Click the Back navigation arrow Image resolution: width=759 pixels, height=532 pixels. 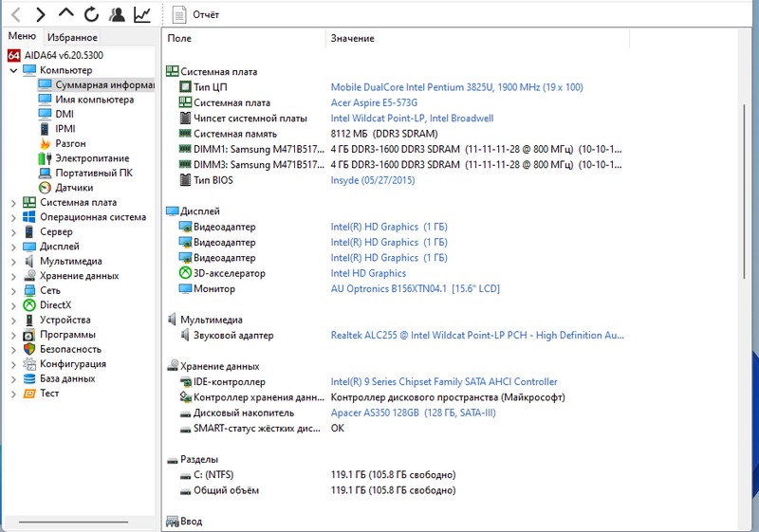pyautogui.click(x=15, y=14)
